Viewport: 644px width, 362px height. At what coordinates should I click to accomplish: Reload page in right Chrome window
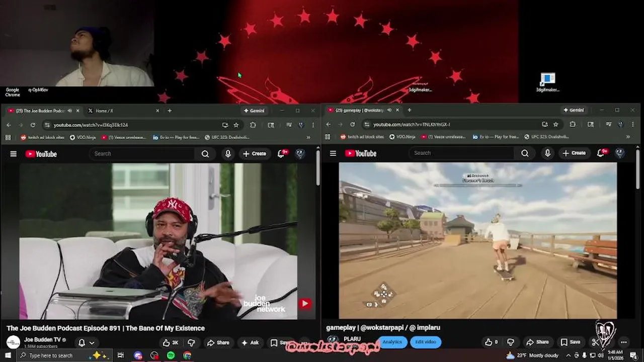click(x=353, y=124)
